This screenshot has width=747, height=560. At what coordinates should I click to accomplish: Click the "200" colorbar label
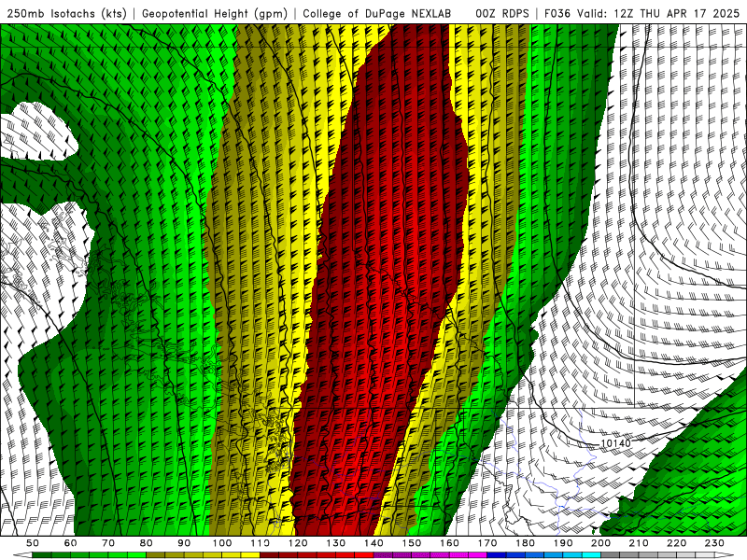click(x=601, y=543)
